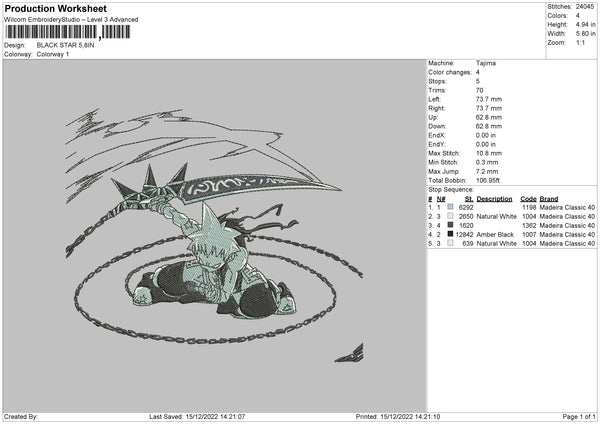This screenshot has height=424, width=600.
Task: Click the 'Stop Sequence:' heading
Action: pos(451,190)
